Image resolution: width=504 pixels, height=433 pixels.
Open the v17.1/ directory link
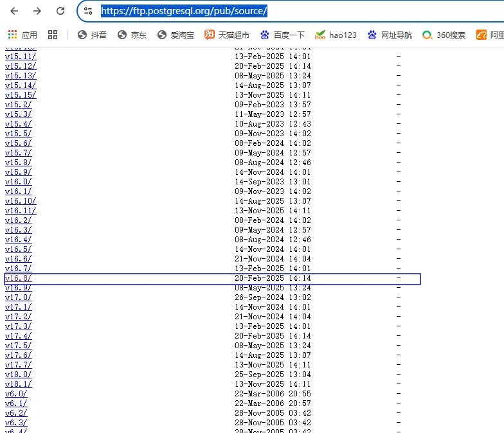tap(18, 307)
